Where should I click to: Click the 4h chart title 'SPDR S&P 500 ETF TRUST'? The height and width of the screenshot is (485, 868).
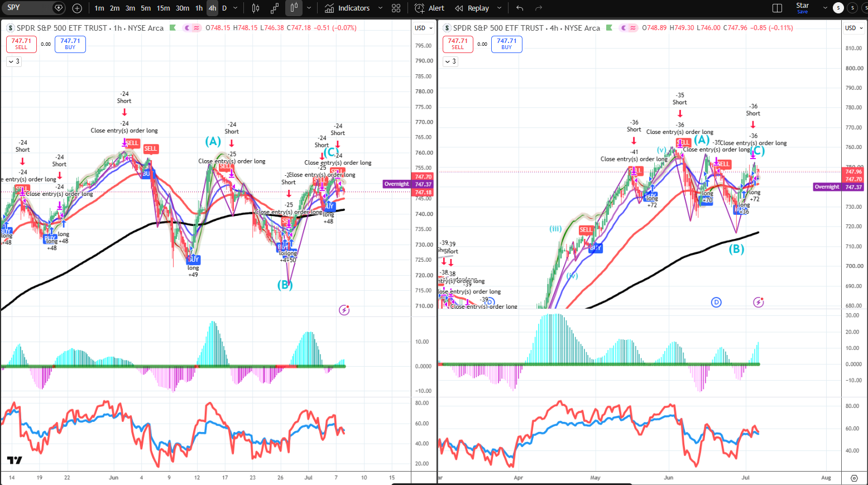499,28
